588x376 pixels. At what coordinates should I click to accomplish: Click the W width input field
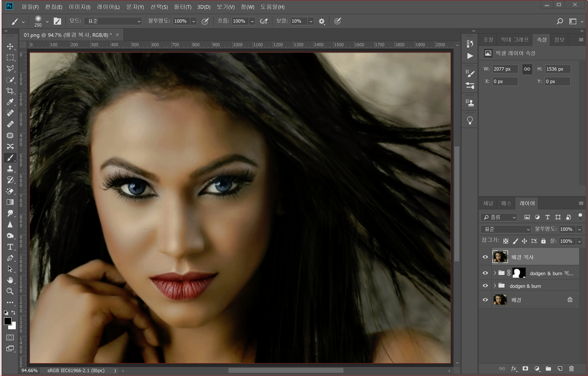click(504, 69)
